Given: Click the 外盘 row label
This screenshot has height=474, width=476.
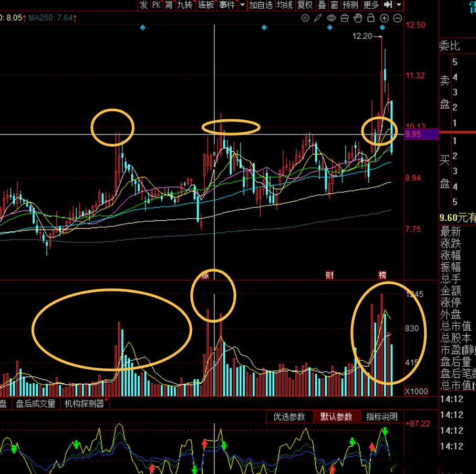Looking at the screenshot, I should pos(451,314).
